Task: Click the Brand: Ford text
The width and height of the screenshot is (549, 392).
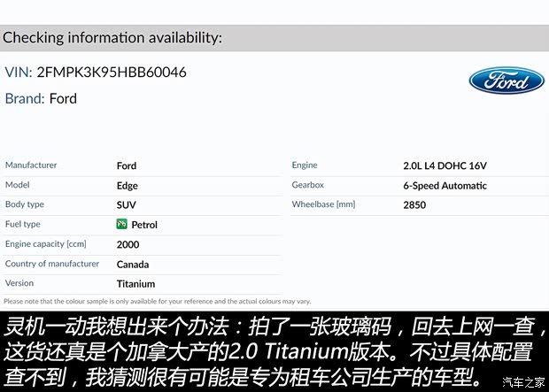Action: coord(41,98)
